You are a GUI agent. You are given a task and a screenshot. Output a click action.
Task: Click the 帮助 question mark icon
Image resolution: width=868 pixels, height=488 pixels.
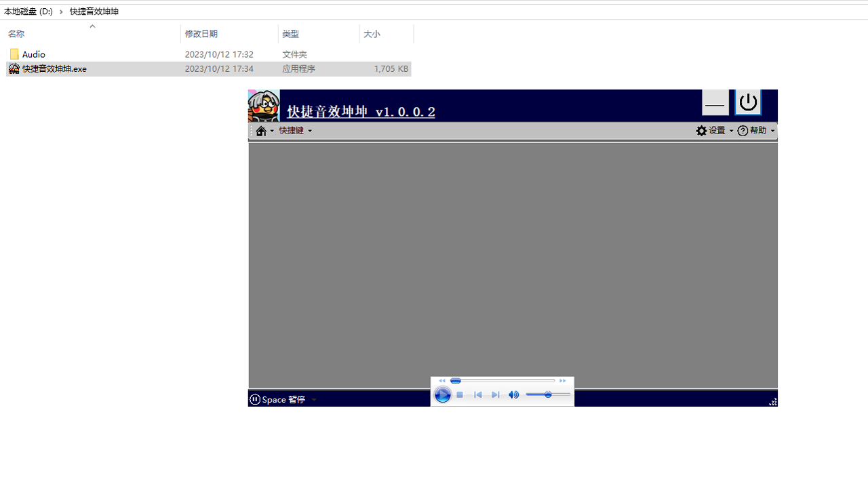point(743,131)
